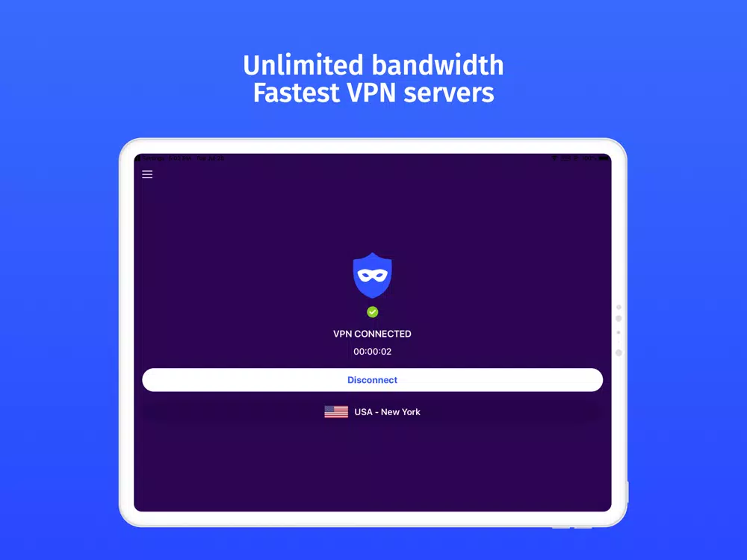Click the Unlimited bandwidth headline

click(373, 65)
